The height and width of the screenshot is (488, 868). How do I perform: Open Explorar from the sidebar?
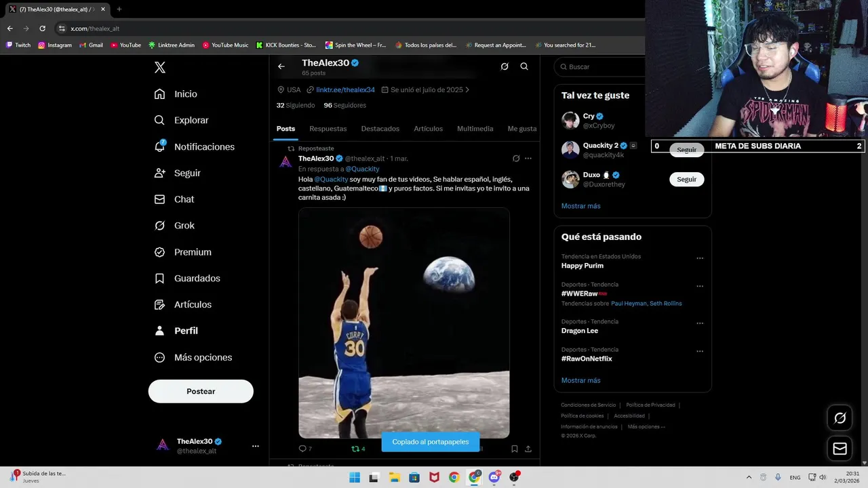coord(181,120)
